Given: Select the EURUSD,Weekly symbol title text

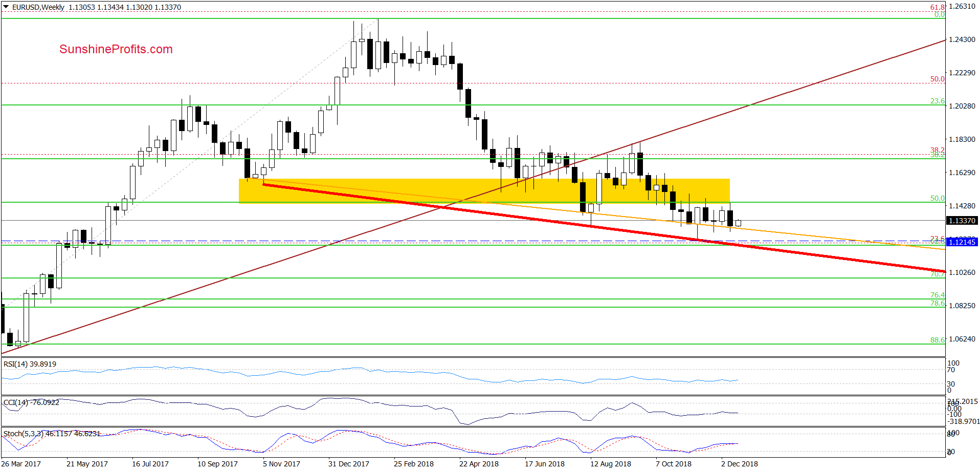Looking at the screenshot, I should 38,7.
